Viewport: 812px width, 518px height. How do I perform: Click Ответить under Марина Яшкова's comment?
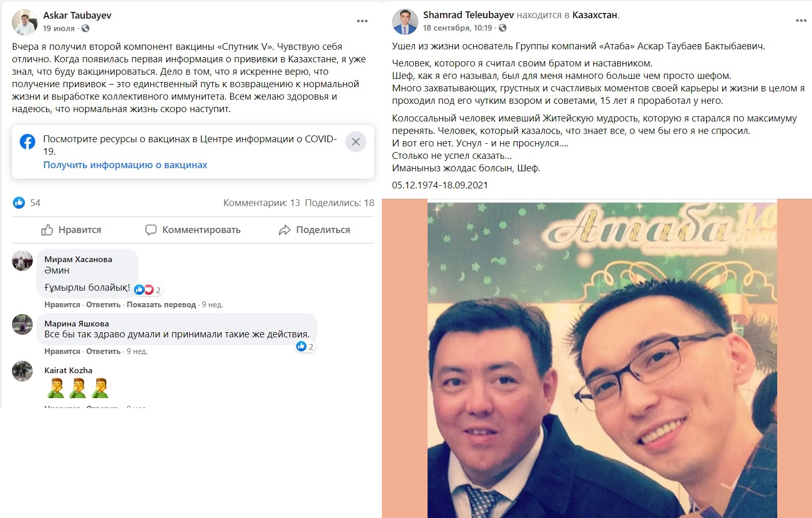(103, 351)
